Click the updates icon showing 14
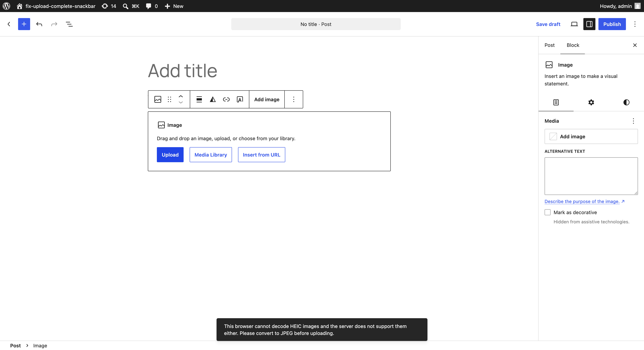 (109, 6)
